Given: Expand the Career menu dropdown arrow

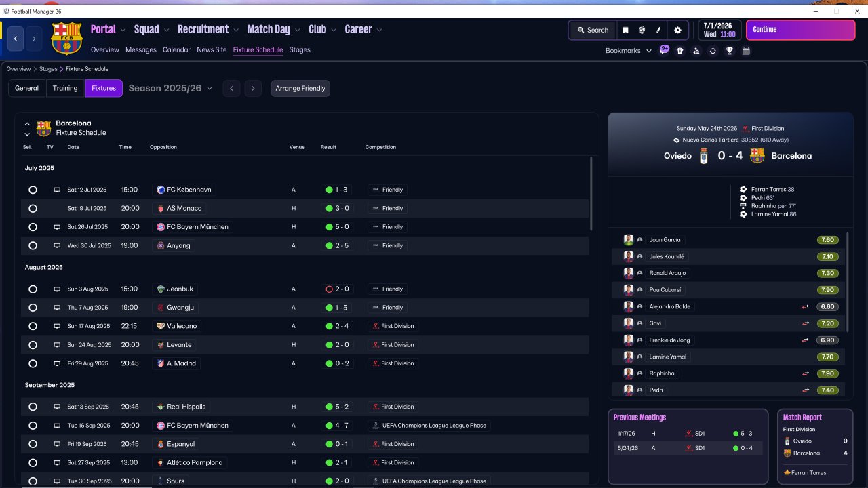Looking at the screenshot, I should tap(379, 30).
